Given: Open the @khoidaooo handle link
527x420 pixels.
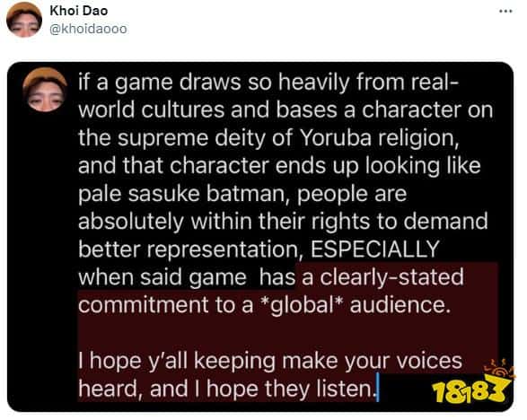Looking at the screenshot, I should pos(88,29).
